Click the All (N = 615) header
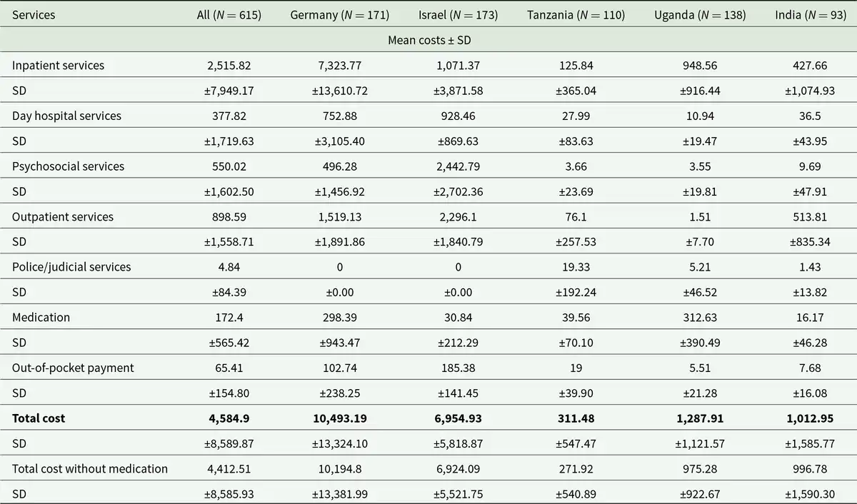Viewport: 857px width, 504px height. [229, 15]
